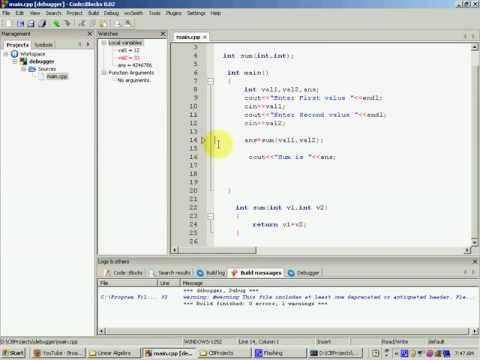Click the File column header in messages
This screenshot has height=360, width=480.
(x=127, y=283)
